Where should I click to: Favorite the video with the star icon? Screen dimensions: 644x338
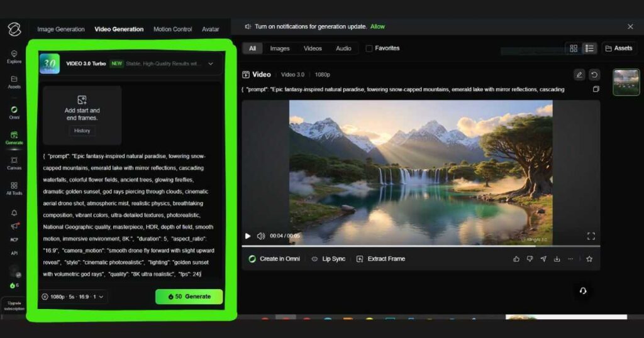coord(589,259)
